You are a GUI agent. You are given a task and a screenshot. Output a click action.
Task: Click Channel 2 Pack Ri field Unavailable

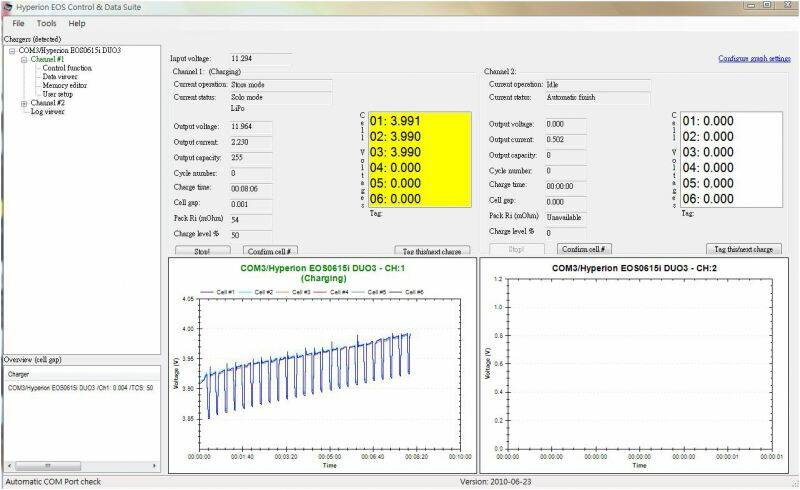point(565,217)
